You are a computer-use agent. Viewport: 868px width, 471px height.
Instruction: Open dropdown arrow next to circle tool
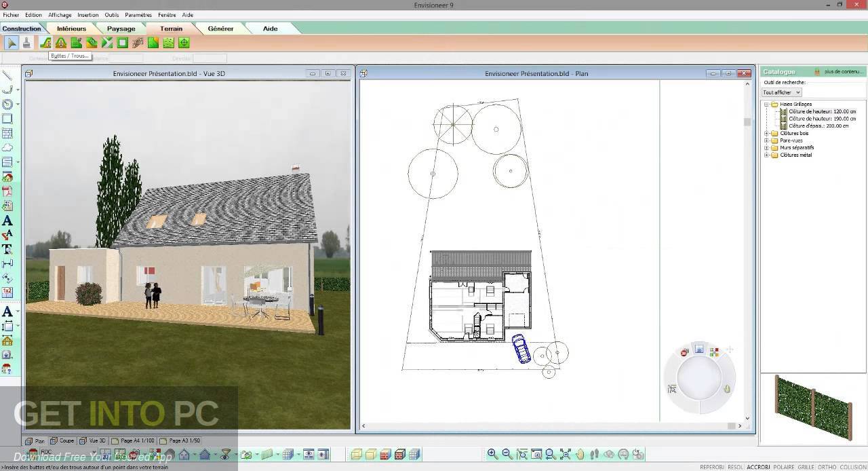pyautogui.click(x=18, y=105)
